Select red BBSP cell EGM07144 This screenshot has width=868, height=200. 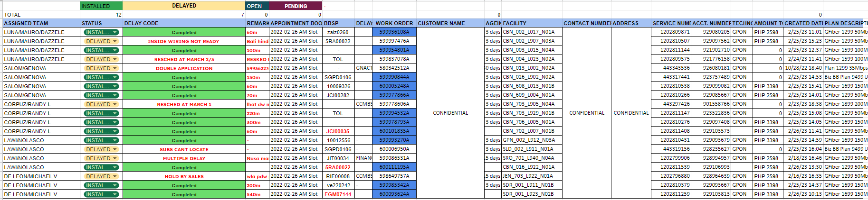point(338,194)
